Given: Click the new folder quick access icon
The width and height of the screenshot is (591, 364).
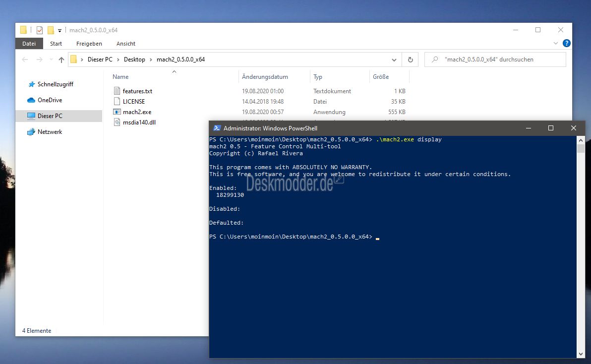Looking at the screenshot, I should [x=51, y=30].
